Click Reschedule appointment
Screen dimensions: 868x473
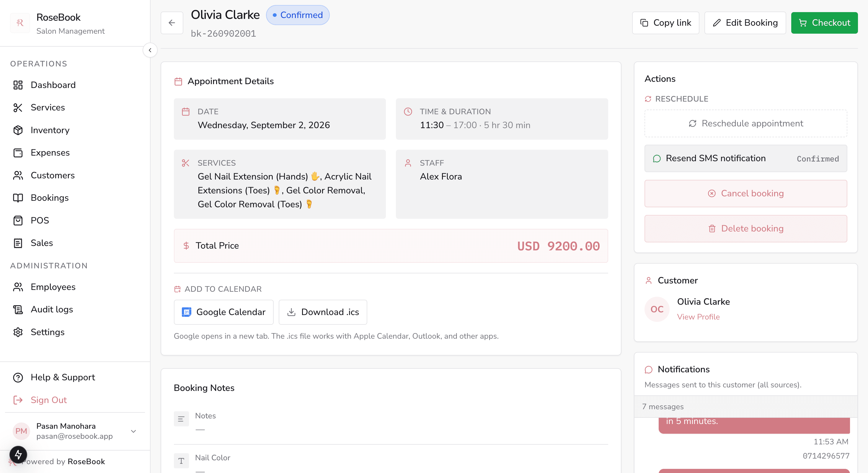[745, 123]
